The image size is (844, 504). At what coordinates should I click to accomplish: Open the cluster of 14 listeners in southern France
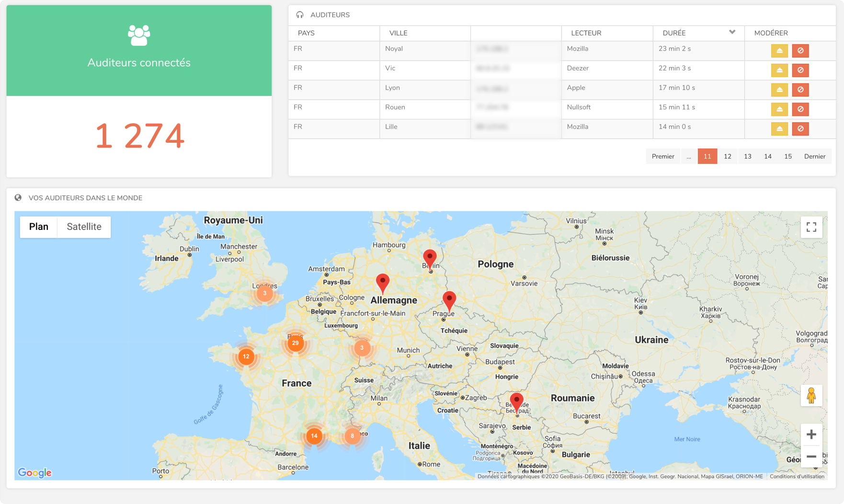tap(314, 436)
